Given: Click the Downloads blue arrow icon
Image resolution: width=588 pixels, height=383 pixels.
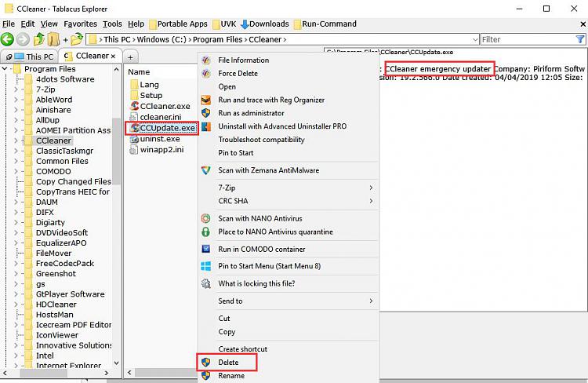Looking at the screenshot, I should tap(245, 24).
